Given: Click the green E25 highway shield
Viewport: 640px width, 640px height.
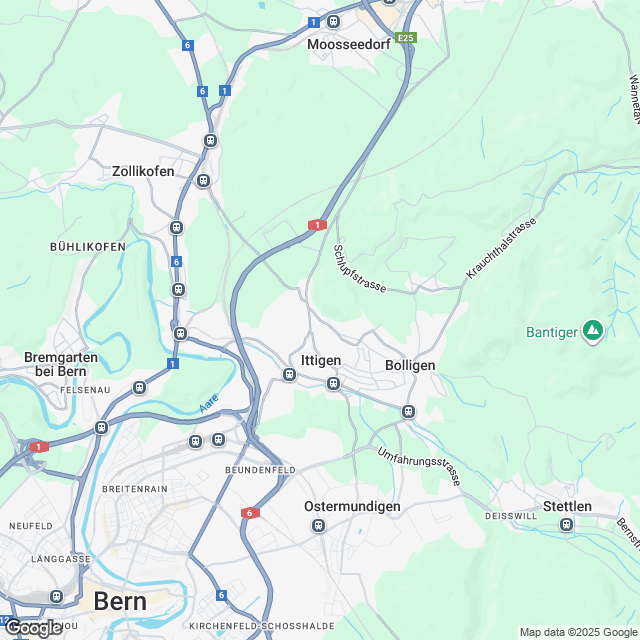Looking at the screenshot, I should [x=406, y=38].
